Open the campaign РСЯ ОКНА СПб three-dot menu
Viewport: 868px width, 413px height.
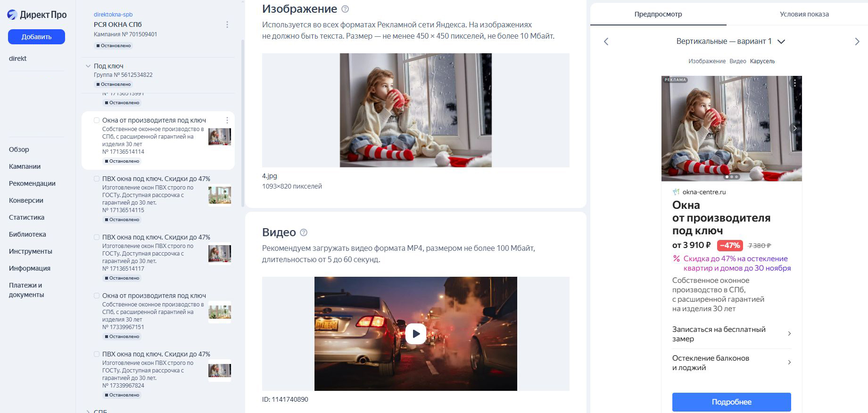pos(227,25)
